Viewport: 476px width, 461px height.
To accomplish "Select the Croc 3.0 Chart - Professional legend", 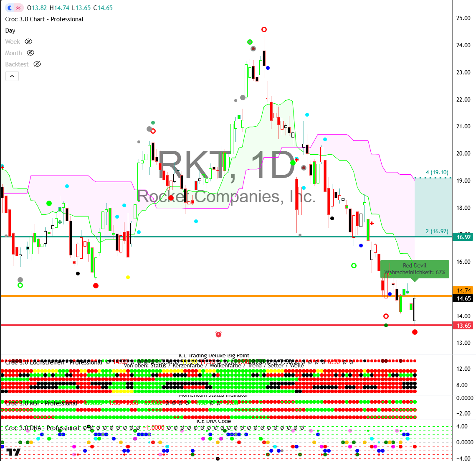I will tap(44, 19).
